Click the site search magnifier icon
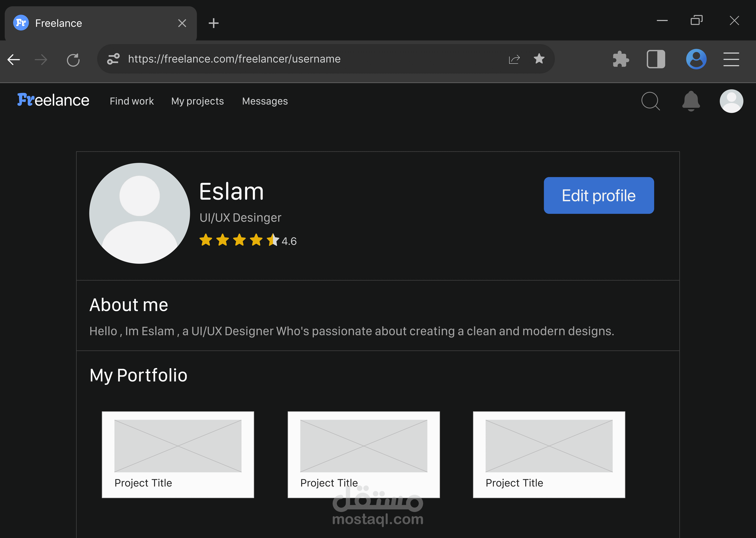756x538 pixels. pos(650,101)
